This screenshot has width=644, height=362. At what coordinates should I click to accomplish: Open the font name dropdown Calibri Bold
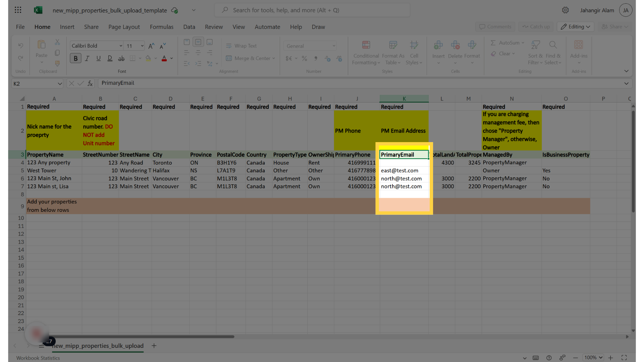pyautogui.click(x=121, y=46)
